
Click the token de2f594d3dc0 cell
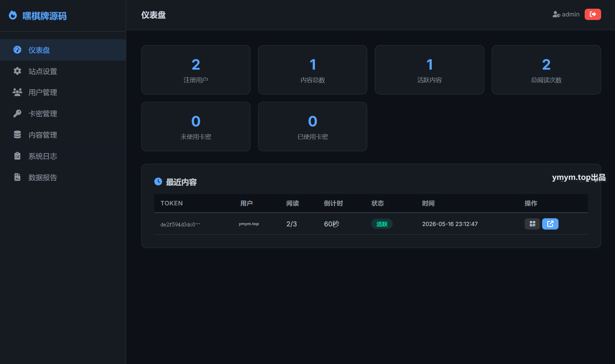(x=180, y=224)
